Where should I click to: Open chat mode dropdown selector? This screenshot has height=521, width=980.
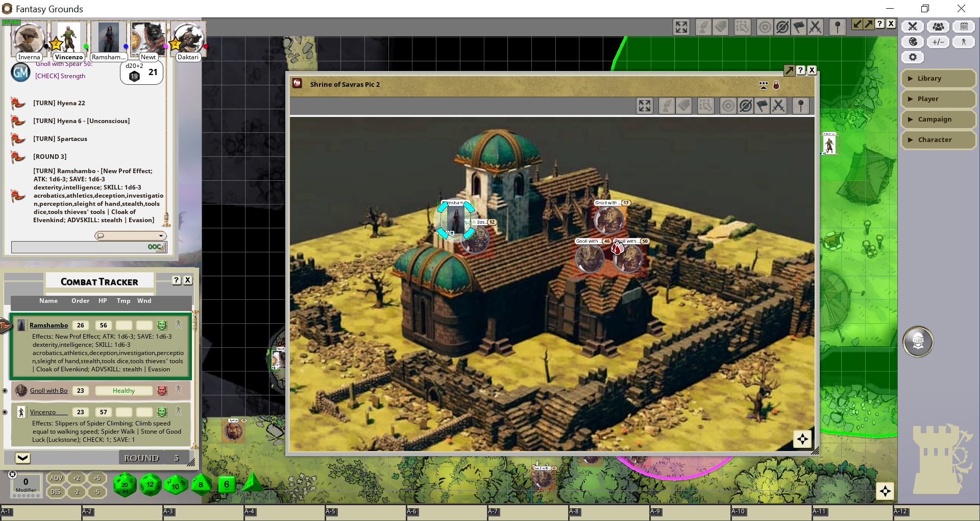tap(131, 235)
